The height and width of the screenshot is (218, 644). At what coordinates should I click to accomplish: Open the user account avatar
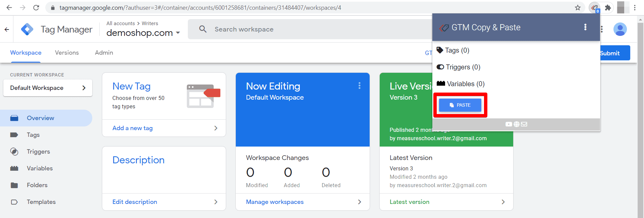click(620, 29)
